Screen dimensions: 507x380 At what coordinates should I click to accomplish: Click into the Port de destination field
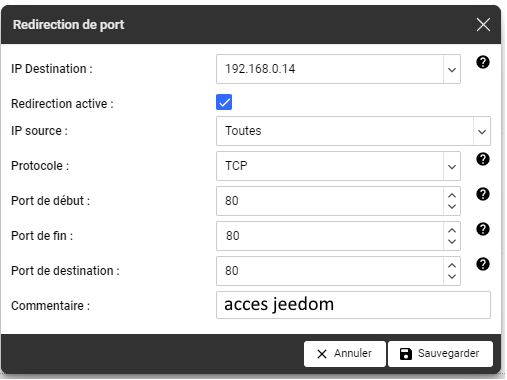click(330, 271)
